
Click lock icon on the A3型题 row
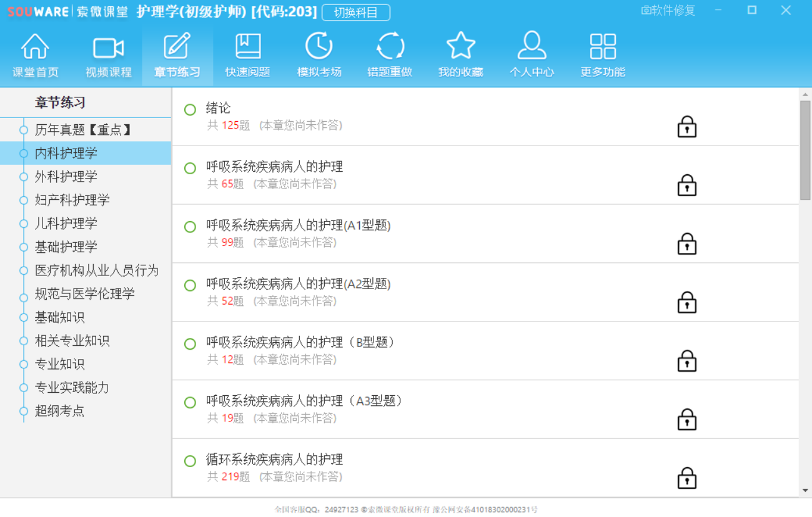point(687,420)
